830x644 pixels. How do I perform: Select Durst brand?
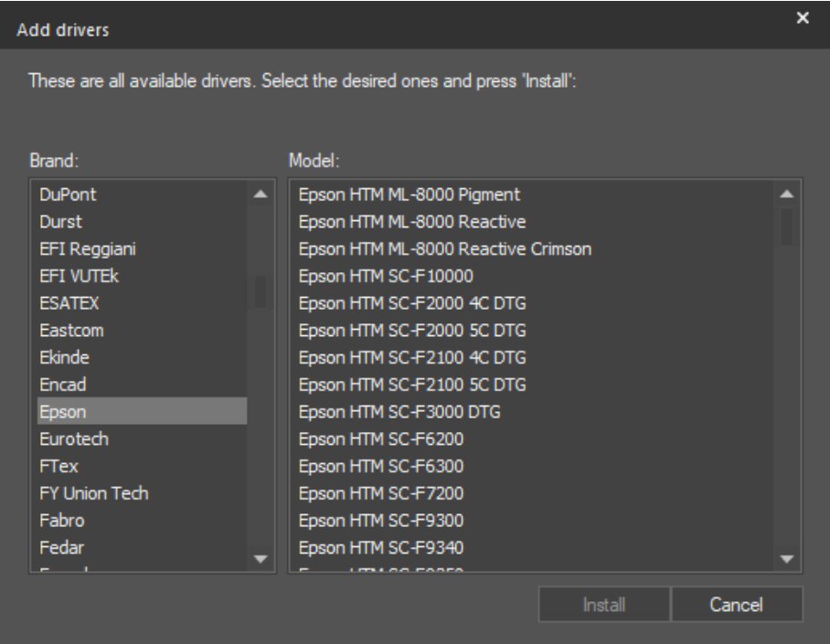[142, 221]
